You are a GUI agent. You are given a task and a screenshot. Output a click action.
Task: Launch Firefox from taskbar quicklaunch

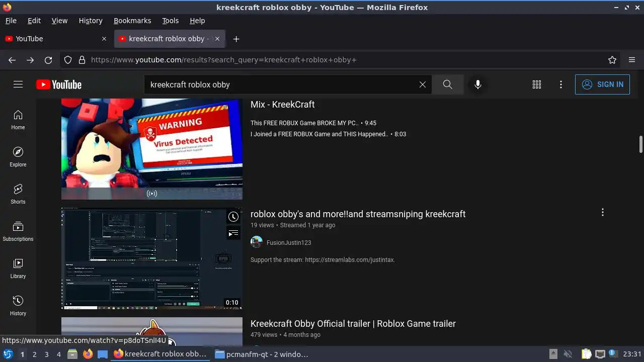tap(88, 354)
